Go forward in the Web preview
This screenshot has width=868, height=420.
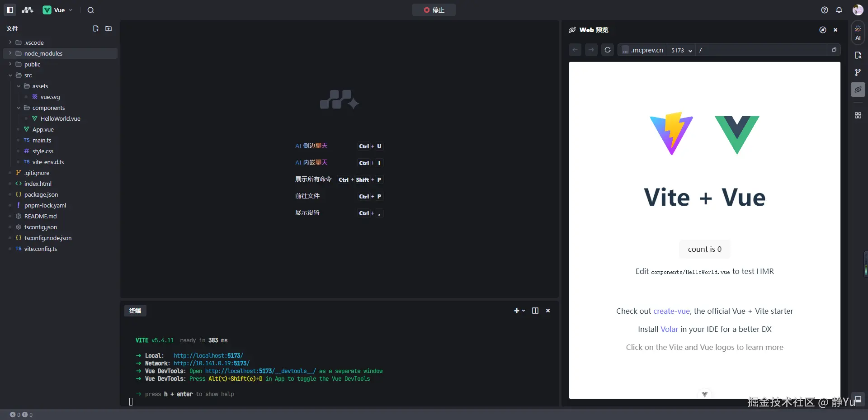coord(591,50)
